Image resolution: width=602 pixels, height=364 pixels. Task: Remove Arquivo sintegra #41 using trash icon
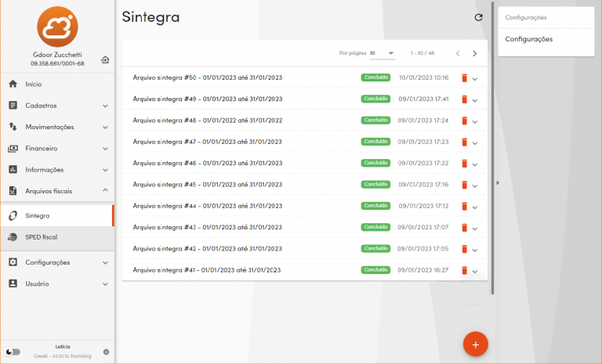click(464, 270)
